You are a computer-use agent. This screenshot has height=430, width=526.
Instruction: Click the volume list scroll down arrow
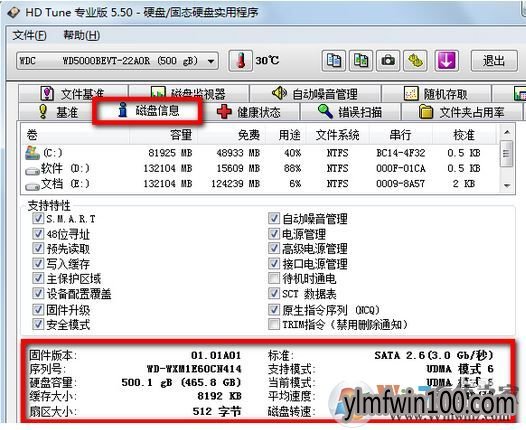507,185
